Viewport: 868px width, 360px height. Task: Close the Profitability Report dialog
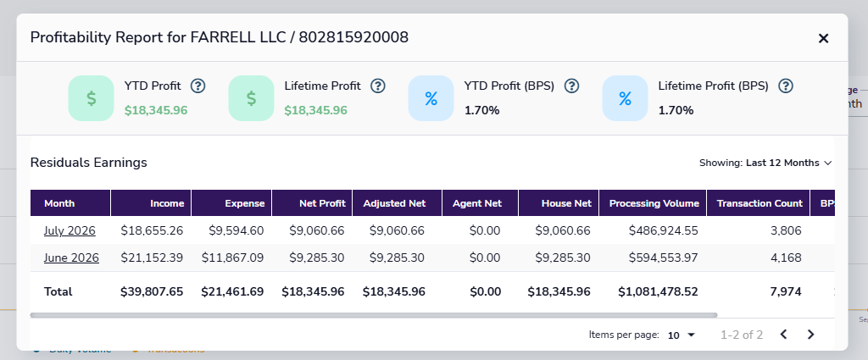click(823, 38)
